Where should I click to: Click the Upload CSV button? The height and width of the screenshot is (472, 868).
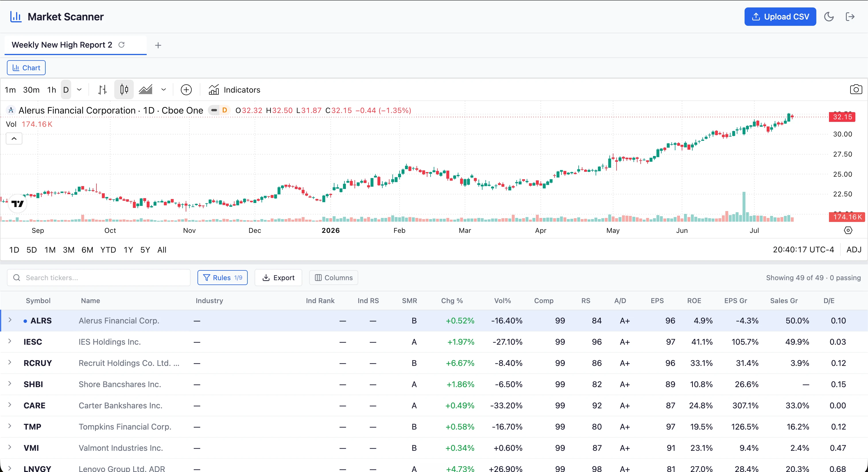(x=780, y=17)
